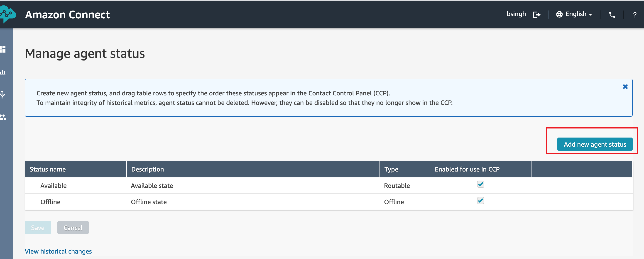Select the Available status row
This screenshot has height=259, width=644.
tap(328, 185)
